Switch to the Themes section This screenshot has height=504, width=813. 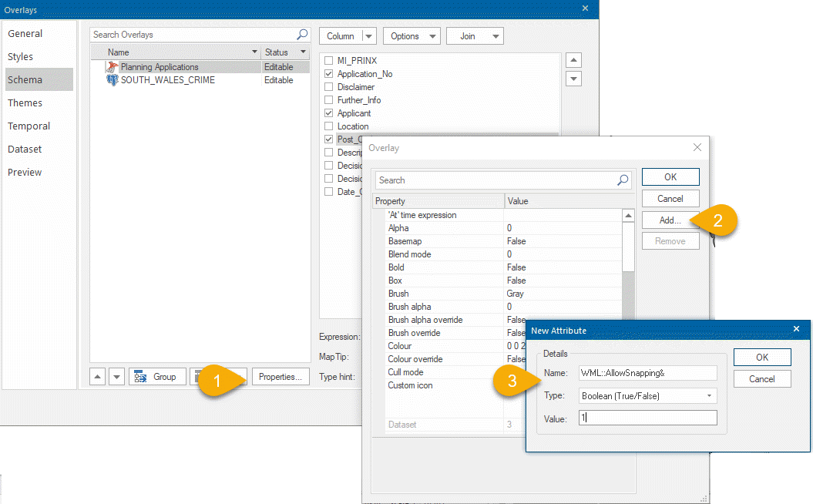pyautogui.click(x=25, y=102)
